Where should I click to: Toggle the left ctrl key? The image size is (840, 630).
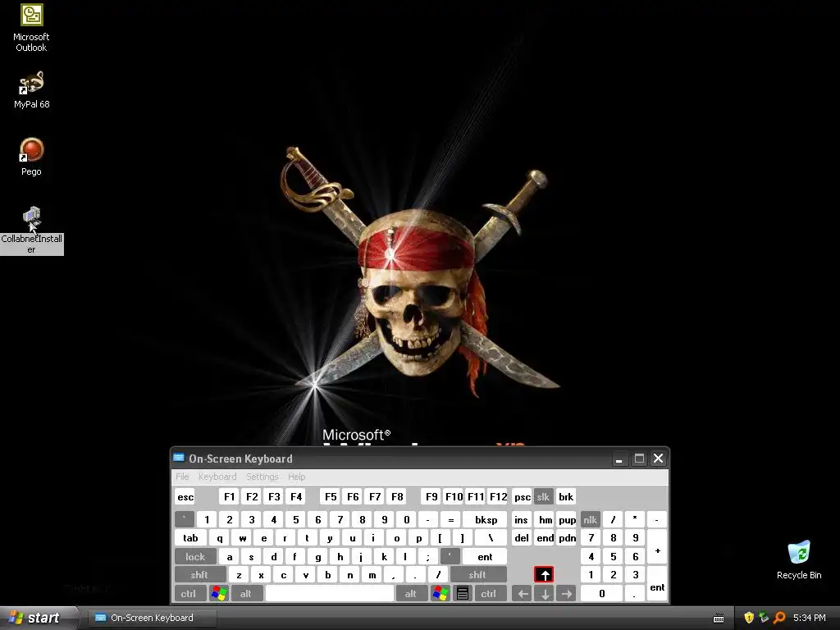[189, 594]
